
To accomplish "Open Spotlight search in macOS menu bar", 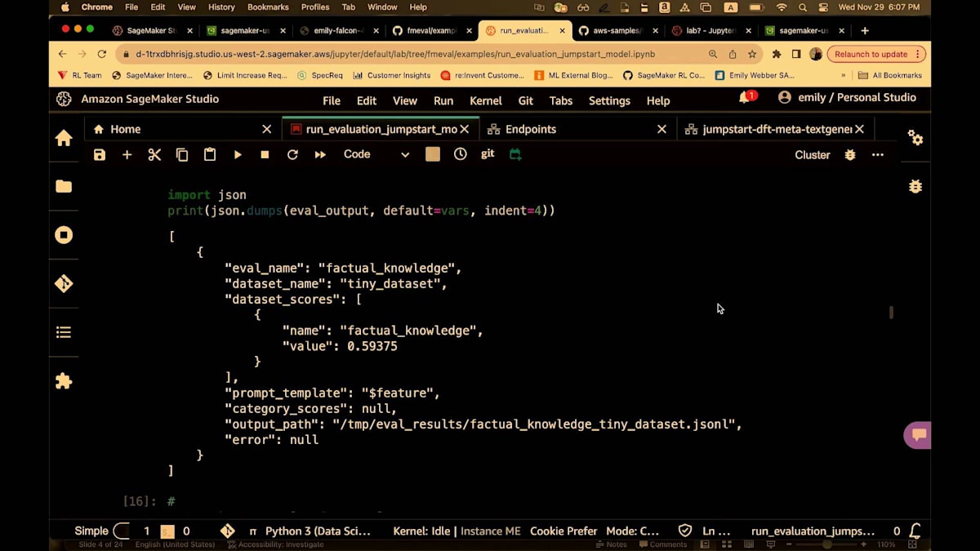I will point(803,7).
